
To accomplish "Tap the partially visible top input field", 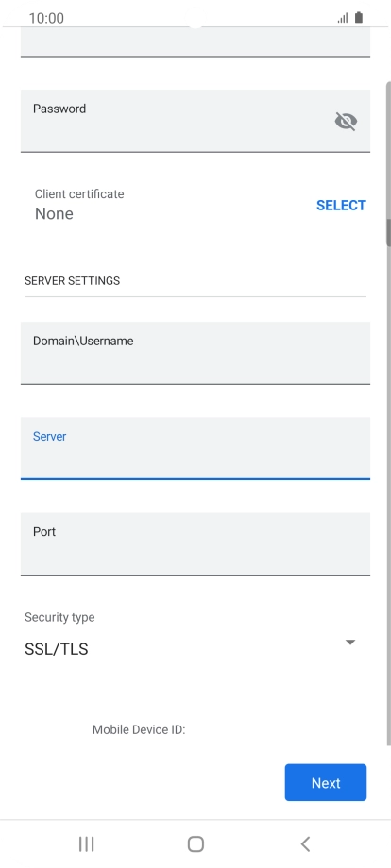I will [x=195, y=42].
